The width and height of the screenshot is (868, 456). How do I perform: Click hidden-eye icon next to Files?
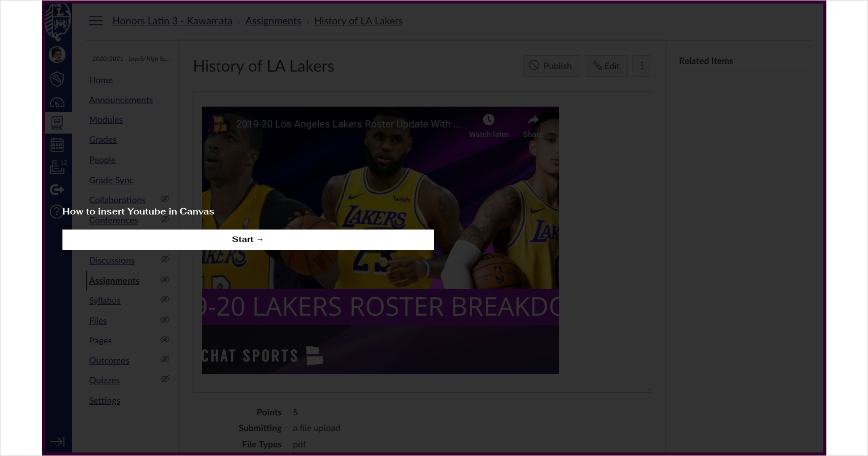[165, 319]
